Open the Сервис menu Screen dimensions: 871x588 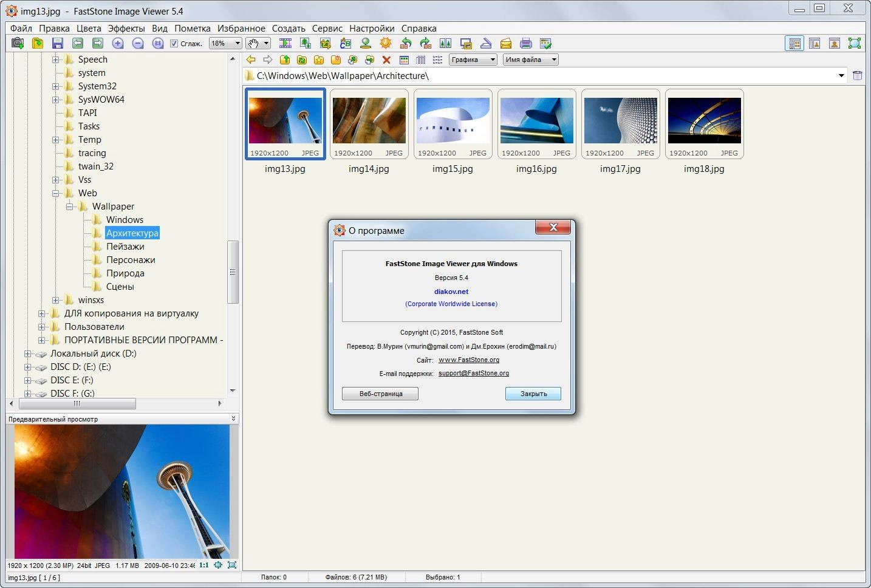(x=327, y=28)
